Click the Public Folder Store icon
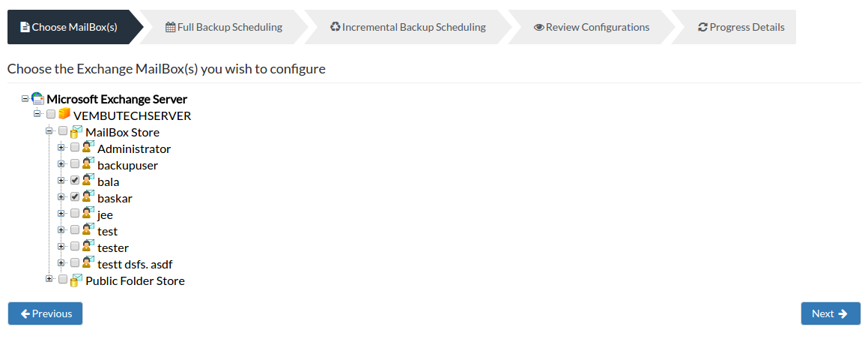868x342 pixels. click(76, 280)
